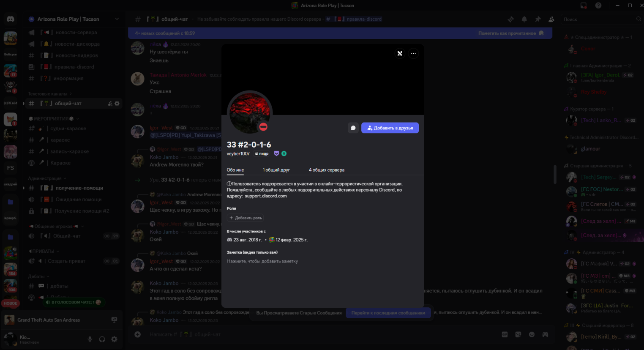Toggle microphone mute in user panel
The image size is (644, 350).
(90, 339)
